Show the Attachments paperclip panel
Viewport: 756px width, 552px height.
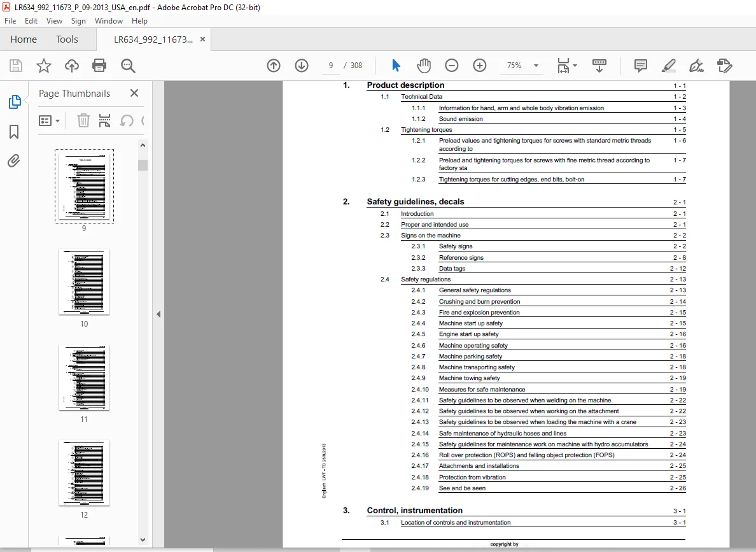pyautogui.click(x=14, y=160)
